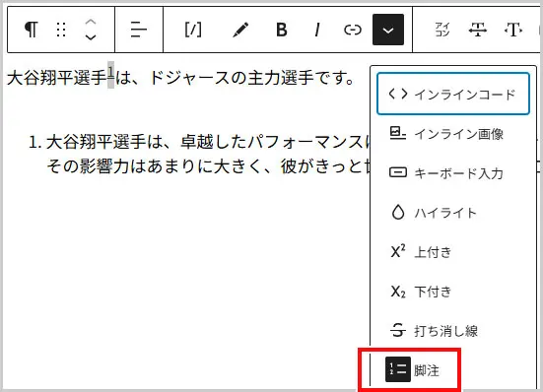Toggle bold formatting

point(282,30)
